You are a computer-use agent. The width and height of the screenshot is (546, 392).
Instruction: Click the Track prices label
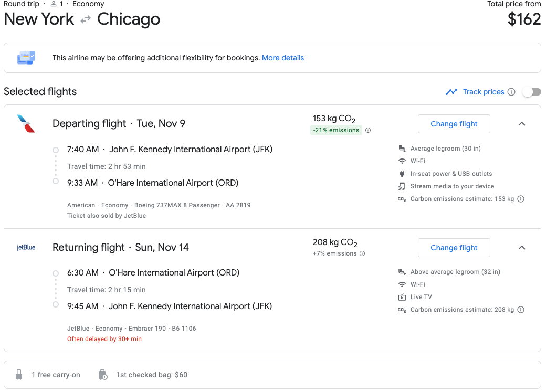point(483,92)
